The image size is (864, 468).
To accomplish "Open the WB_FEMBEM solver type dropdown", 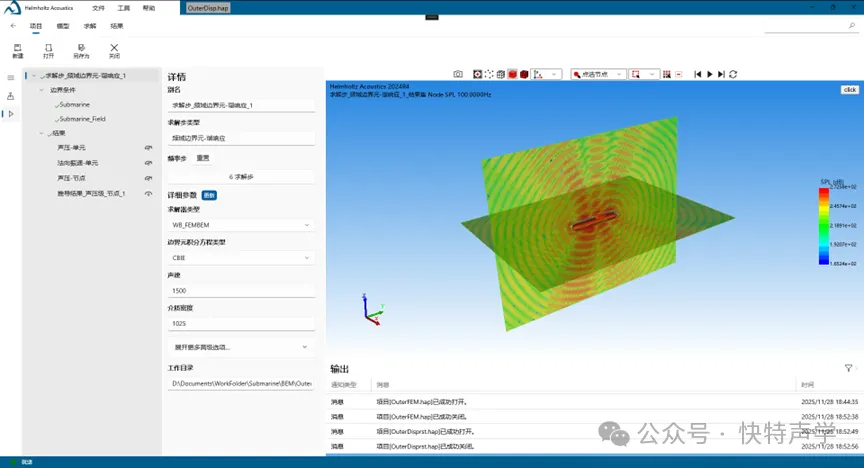I will (240, 225).
